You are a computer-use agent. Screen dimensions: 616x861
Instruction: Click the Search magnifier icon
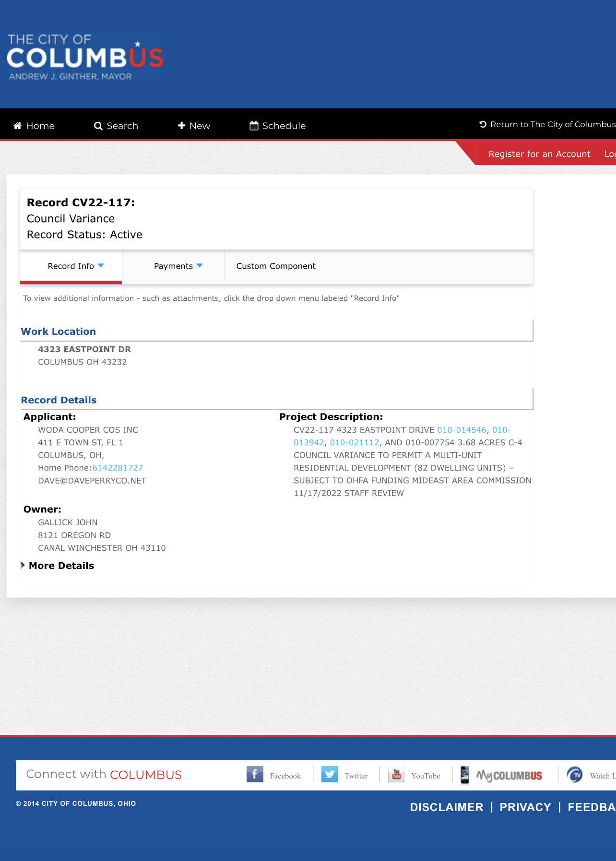pyautogui.click(x=98, y=126)
